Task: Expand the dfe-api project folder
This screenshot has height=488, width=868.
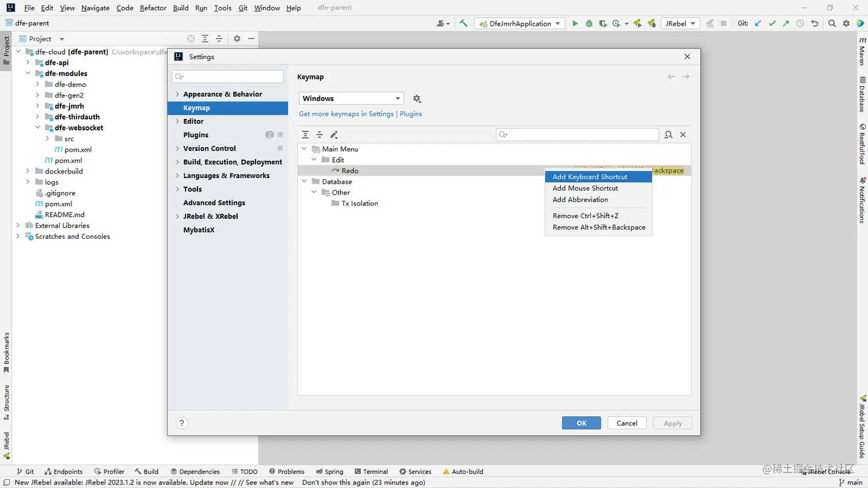Action: pyautogui.click(x=28, y=63)
